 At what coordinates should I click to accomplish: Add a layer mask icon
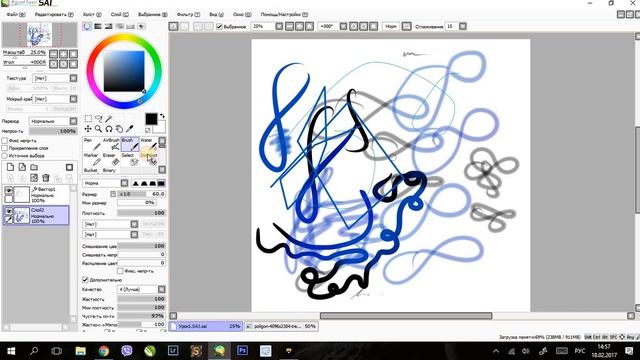(69, 167)
